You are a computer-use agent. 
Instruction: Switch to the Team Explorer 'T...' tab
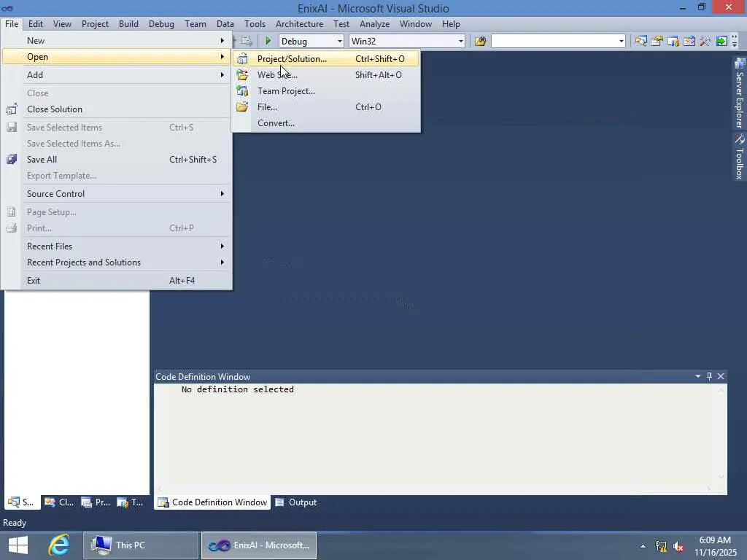click(130, 502)
